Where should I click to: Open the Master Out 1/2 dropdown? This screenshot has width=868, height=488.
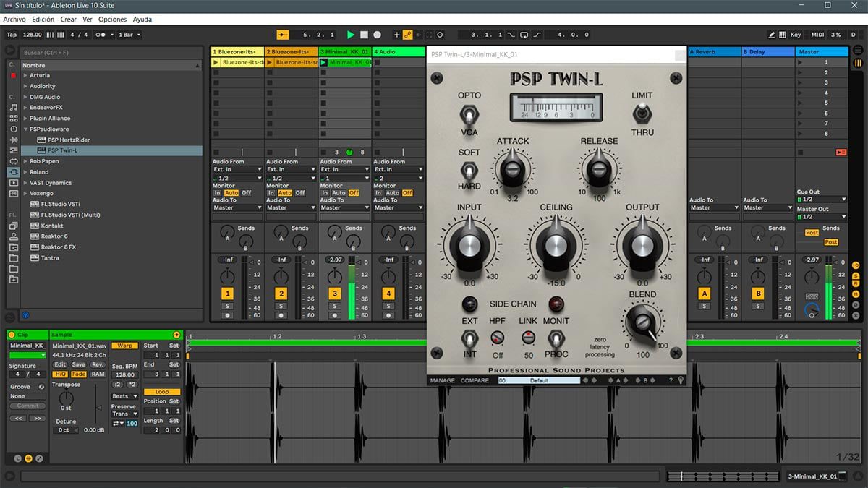point(821,216)
